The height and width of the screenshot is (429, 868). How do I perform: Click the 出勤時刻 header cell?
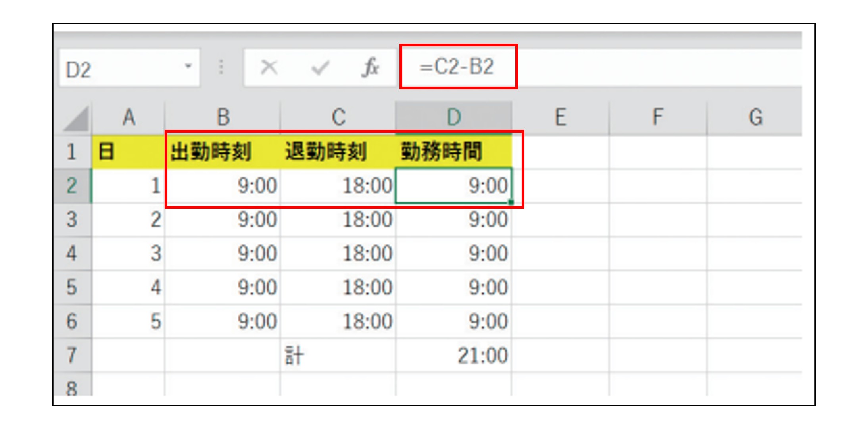click(x=223, y=152)
